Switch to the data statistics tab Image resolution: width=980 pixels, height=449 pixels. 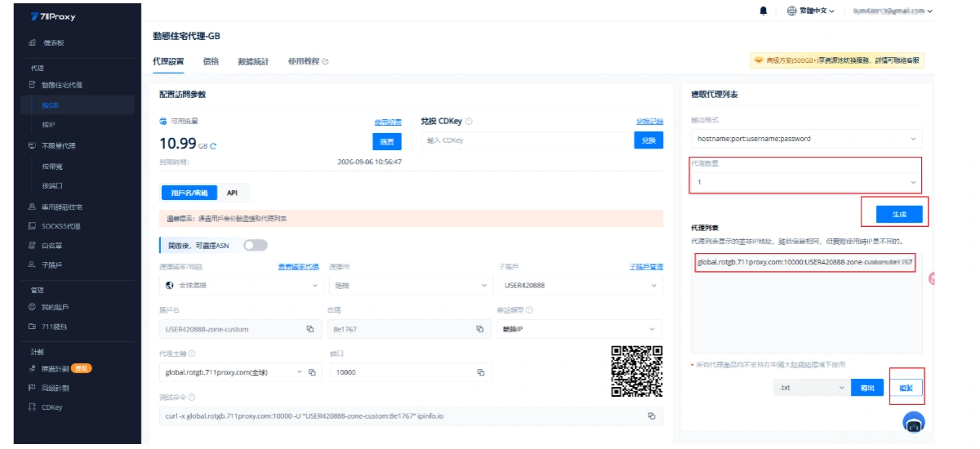click(x=252, y=61)
